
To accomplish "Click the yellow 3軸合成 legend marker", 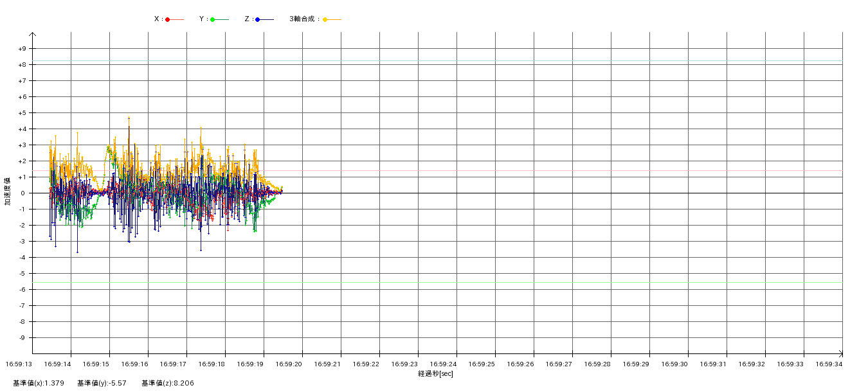I will pos(325,20).
